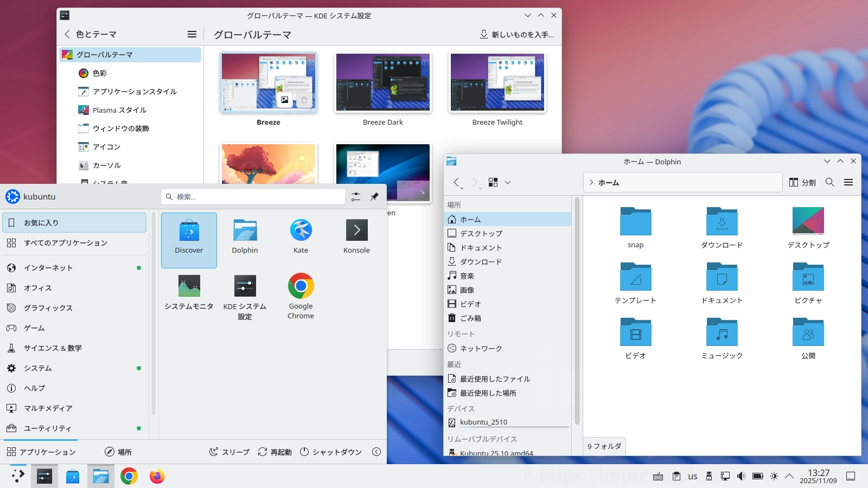The image size is (868, 488).
Task: Open the ミュージック folder in Dolphin
Action: (x=722, y=338)
